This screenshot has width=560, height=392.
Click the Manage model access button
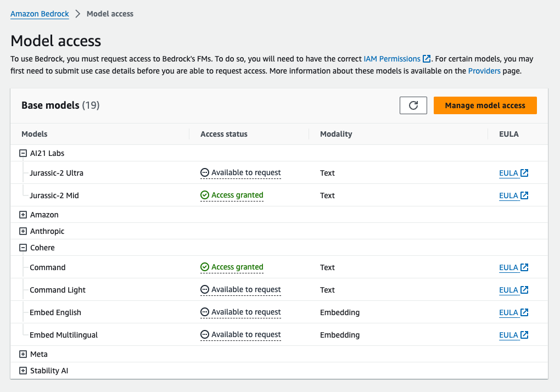point(485,105)
